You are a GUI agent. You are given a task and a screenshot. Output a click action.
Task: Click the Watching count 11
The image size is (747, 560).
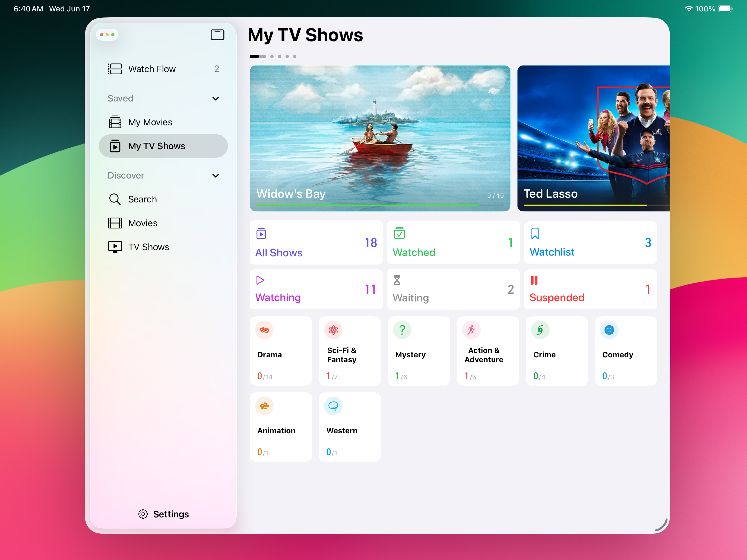[370, 289]
